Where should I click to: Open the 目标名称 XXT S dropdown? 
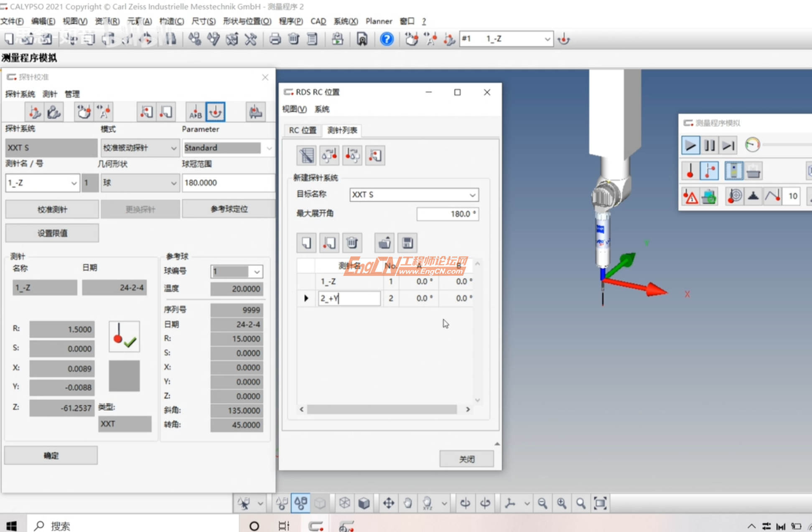472,195
